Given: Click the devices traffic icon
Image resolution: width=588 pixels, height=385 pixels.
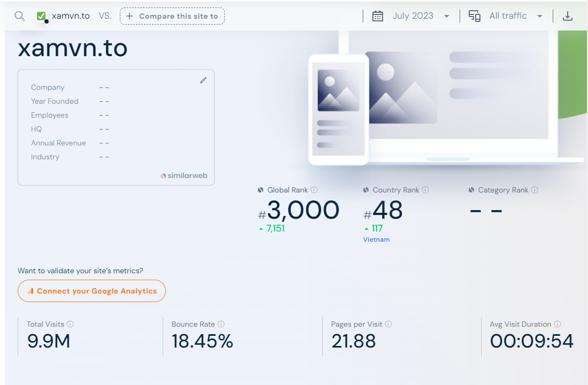Looking at the screenshot, I should tap(475, 16).
